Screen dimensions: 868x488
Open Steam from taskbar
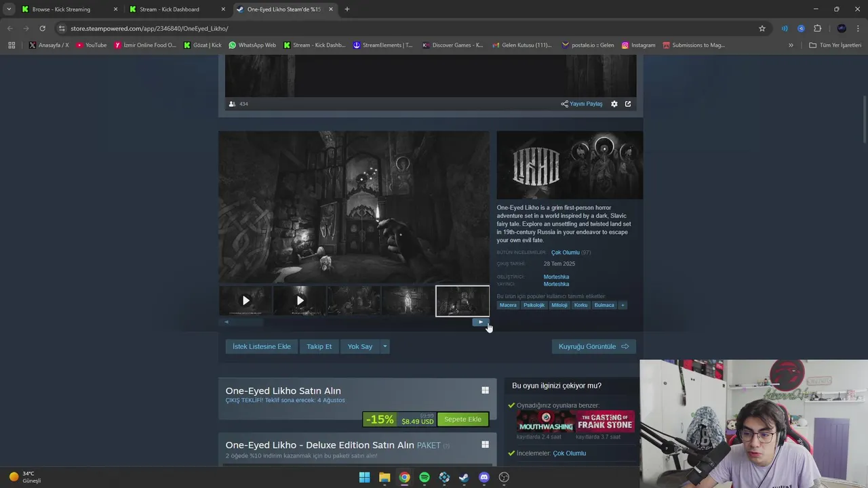464,477
